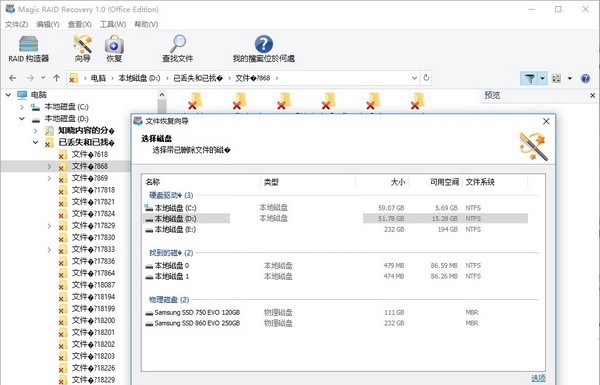Select 本地磁盘 (C:) in wizard list
This screenshot has width=600, height=385.
tap(335, 208)
